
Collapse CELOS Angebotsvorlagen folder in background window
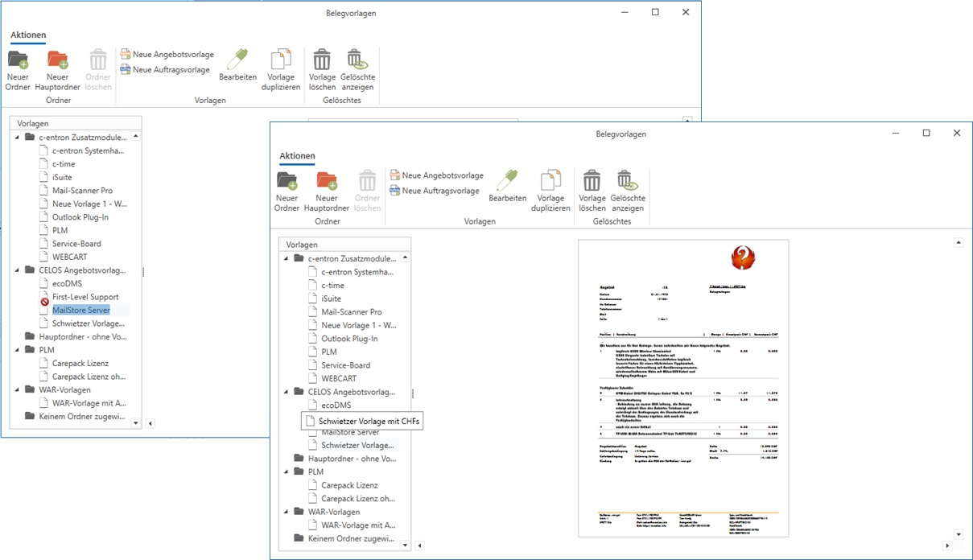[17, 270]
